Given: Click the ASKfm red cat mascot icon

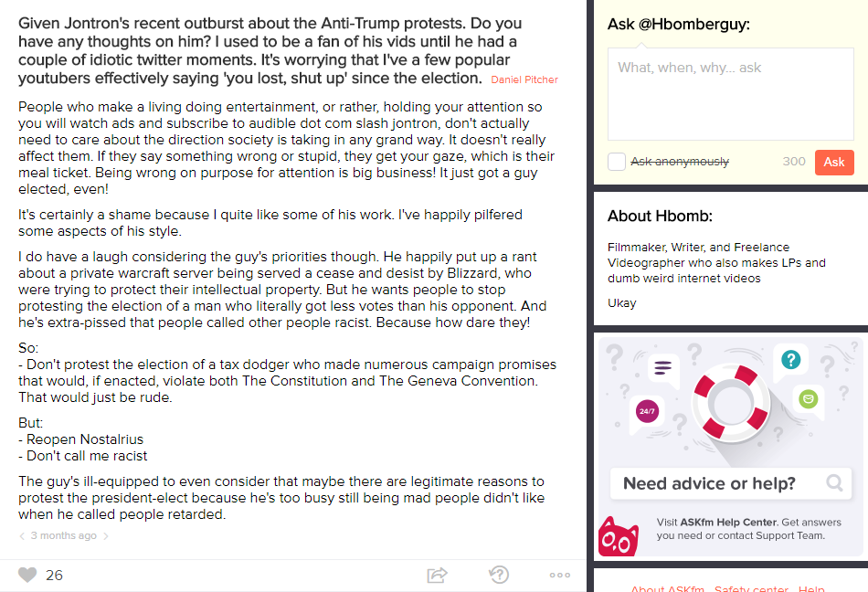Looking at the screenshot, I should [x=619, y=536].
